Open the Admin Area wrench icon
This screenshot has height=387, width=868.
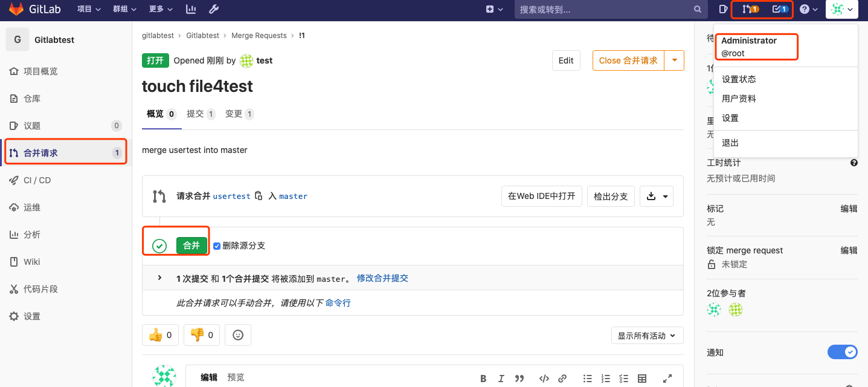coord(213,9)
